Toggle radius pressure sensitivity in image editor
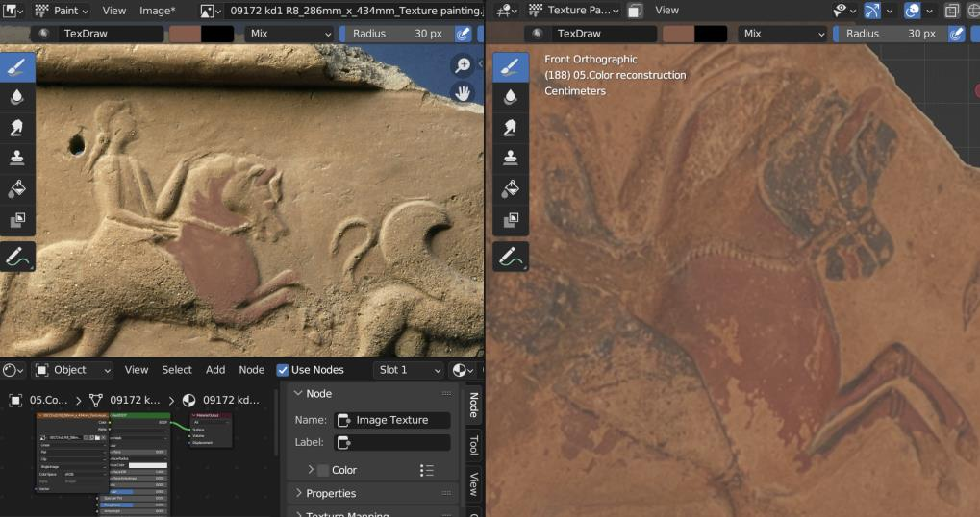Screen dimensions: 980x517 [464, 34]
